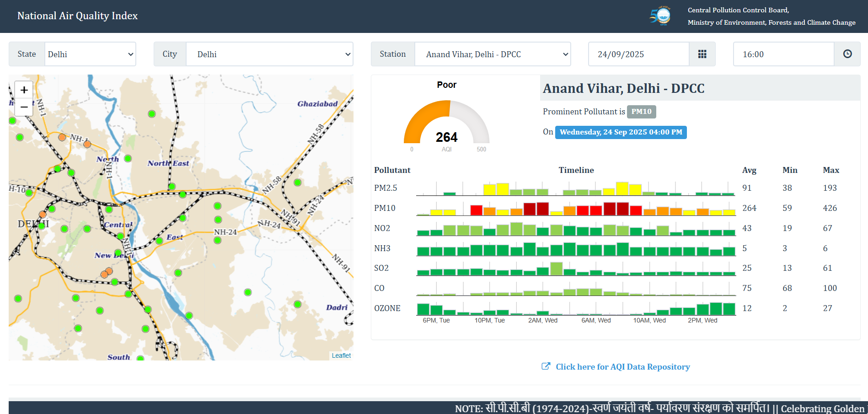This screenshot has width=868, height=414.
Task: Click the tallest light-green SO2 timeline bar
Action: [556, 269]
